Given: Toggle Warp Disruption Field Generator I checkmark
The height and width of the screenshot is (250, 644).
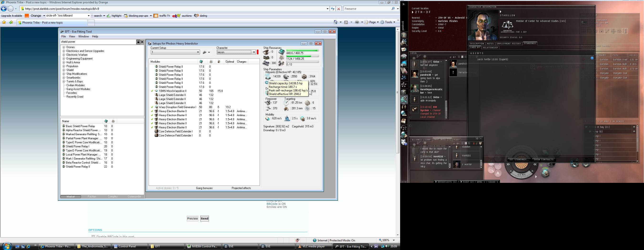Looking at the screenshot, I should point(152,107).
